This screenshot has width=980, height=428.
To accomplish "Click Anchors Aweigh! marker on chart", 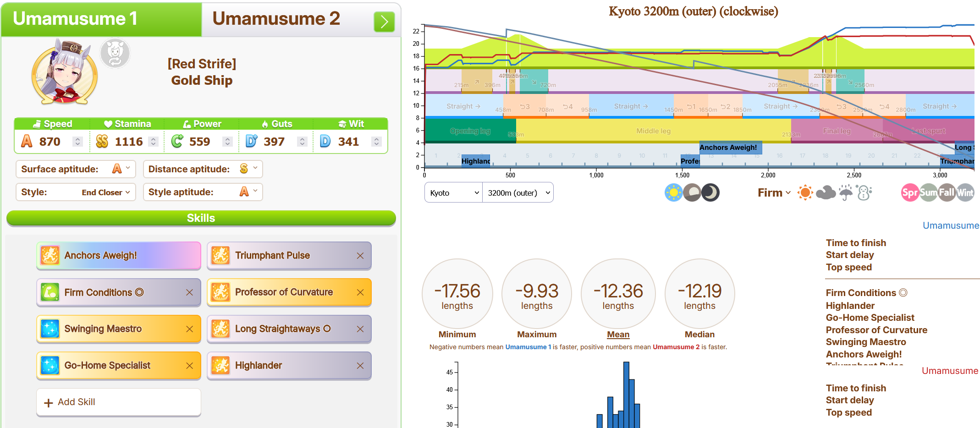I will tap(731, 148).
